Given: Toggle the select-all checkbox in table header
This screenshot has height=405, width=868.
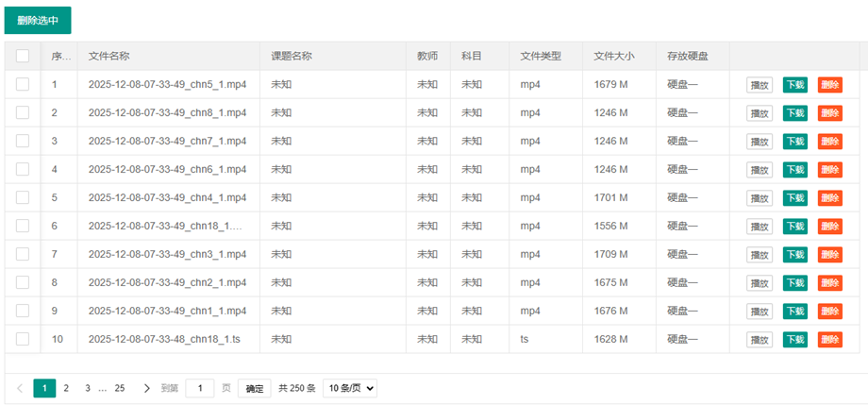Looking at the screenshot, I should click(x=23, y=56).
